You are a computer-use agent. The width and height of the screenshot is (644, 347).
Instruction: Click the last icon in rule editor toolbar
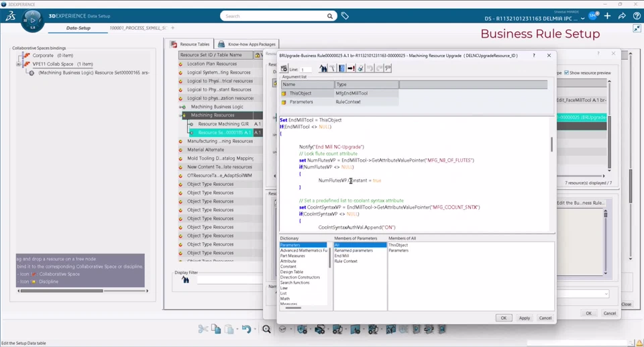388,68
